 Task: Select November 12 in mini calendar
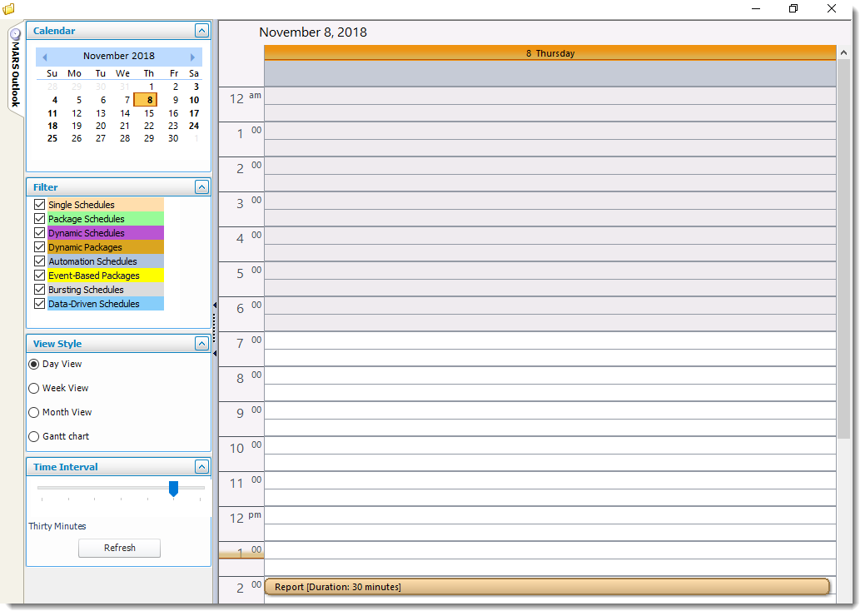[x=77, y=113]
